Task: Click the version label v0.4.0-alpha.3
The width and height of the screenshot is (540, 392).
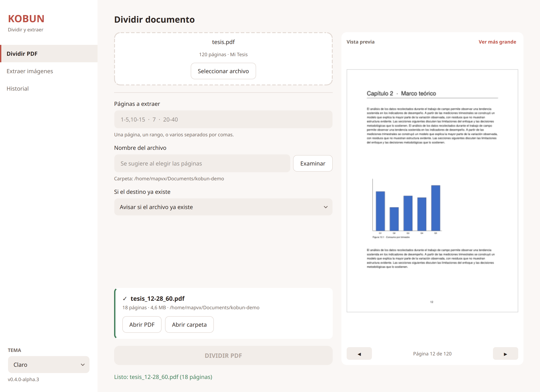Action: [23, 379]
